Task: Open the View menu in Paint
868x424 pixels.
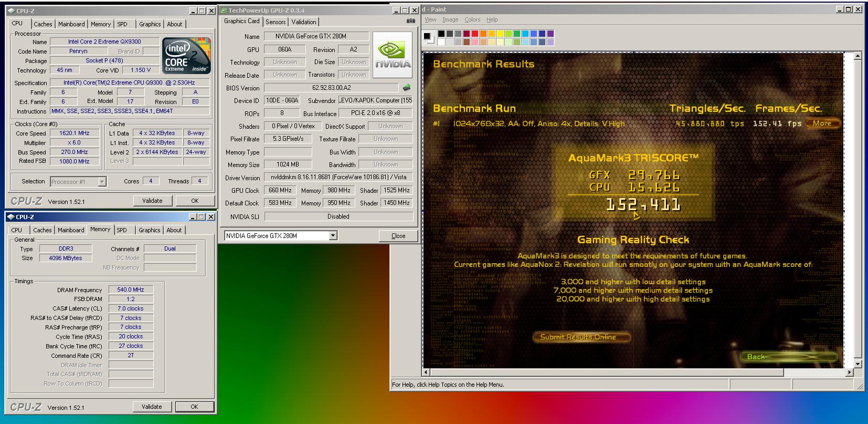Action: [430, 19]
